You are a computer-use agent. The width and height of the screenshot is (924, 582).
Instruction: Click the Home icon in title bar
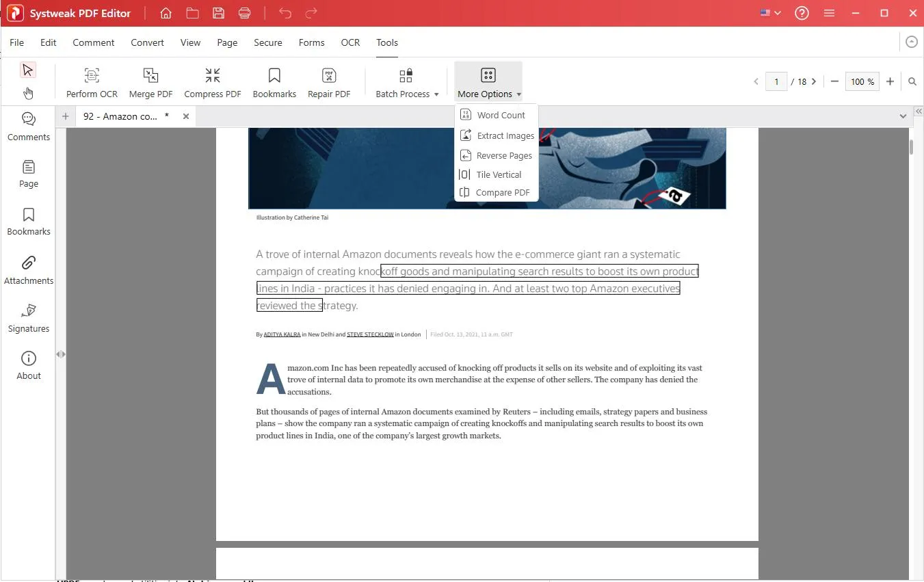coord(166,13)
